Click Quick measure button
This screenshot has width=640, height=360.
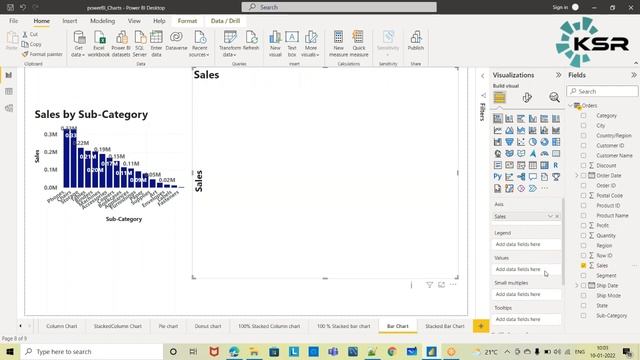click(359, 44)
